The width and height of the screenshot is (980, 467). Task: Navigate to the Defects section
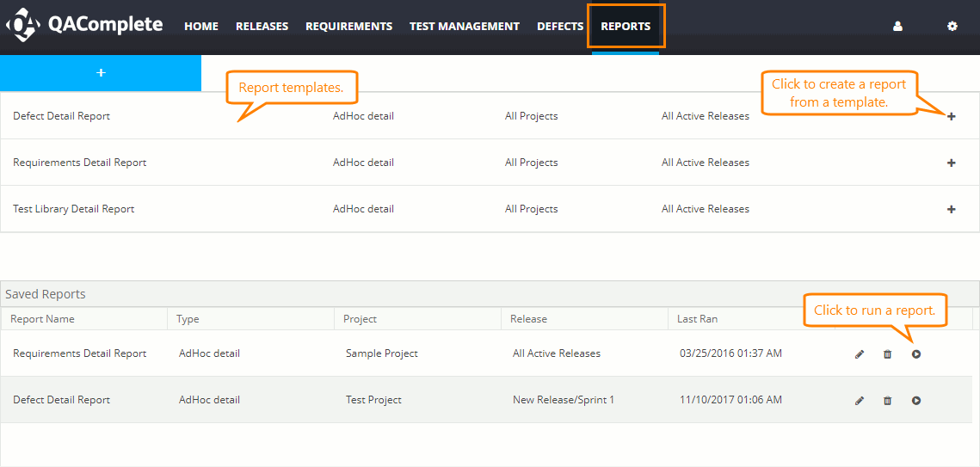pos(560,27)
